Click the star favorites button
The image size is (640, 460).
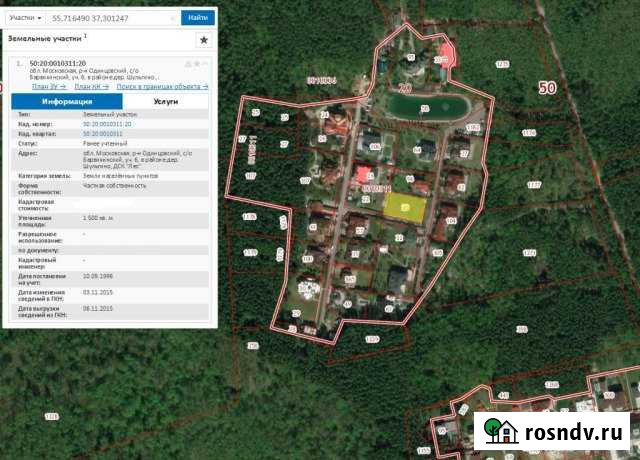point(204,40)
